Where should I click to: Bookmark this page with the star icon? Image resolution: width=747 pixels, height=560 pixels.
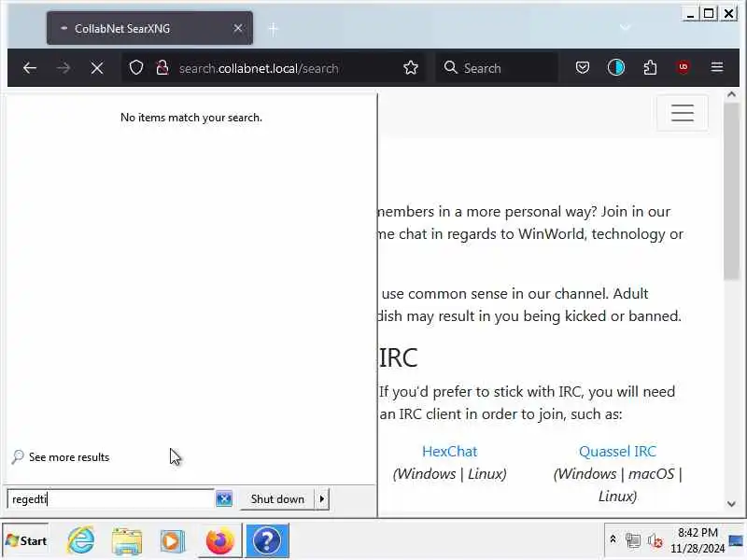tap(411, 67)
